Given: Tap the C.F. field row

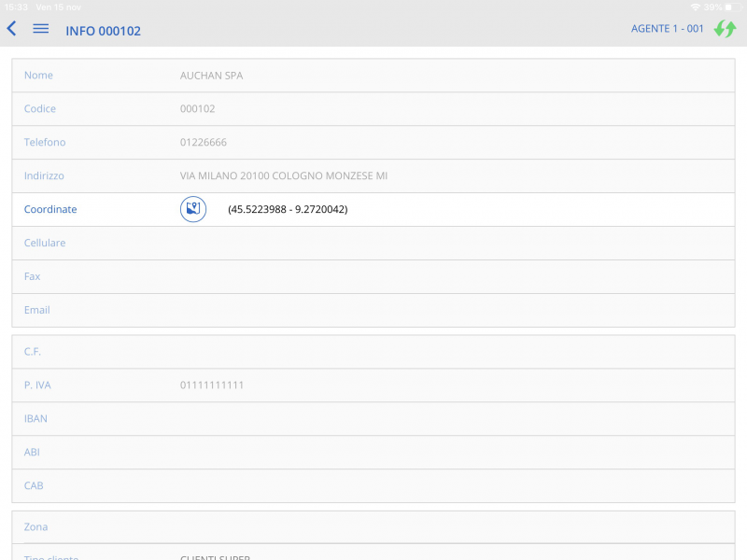Looking at the screenshot, I should pyautogui.click(x=373, y=352).
